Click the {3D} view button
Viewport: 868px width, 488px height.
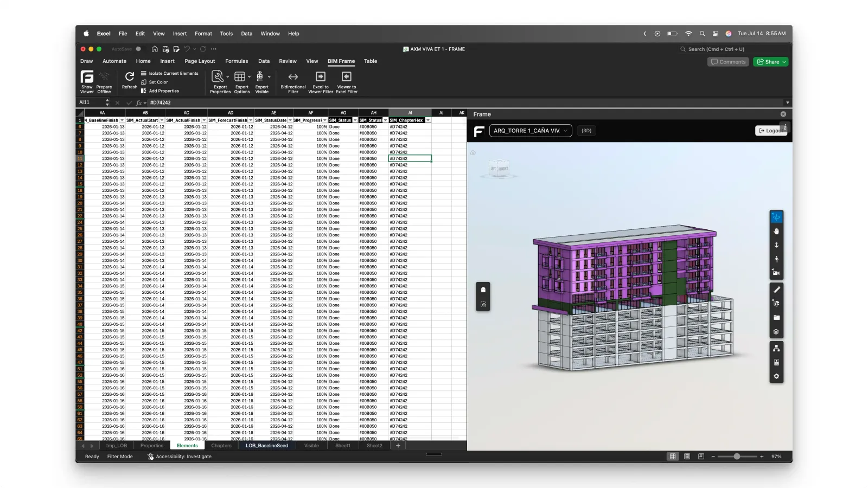pyautogui.click(x=586, y=131)
